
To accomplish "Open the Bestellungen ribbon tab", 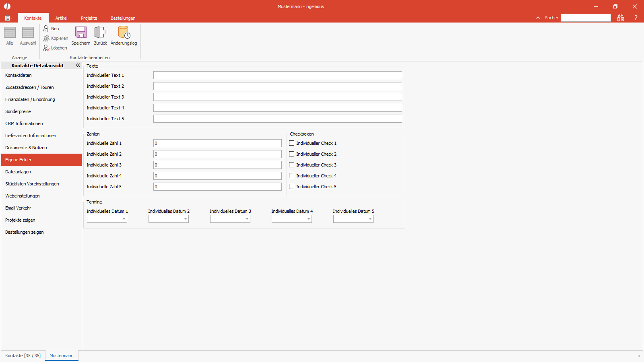I will (123, 18).
